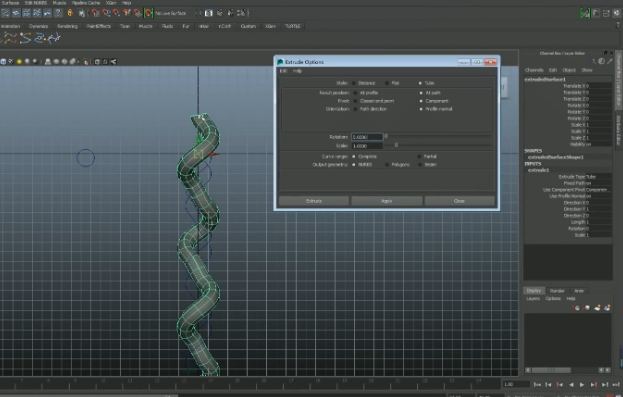
Task: Select Partial curve range radio button
Action: pyautogui.click(x=419, y=157)
